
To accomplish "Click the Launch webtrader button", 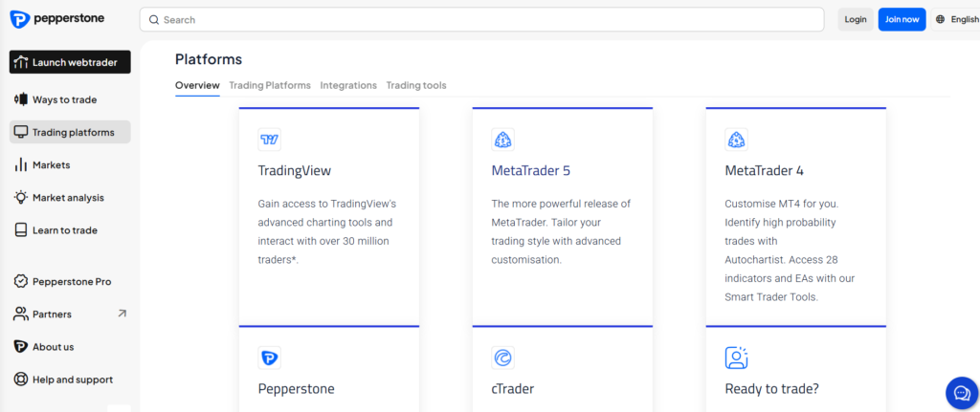I will (x=70, y=62).
